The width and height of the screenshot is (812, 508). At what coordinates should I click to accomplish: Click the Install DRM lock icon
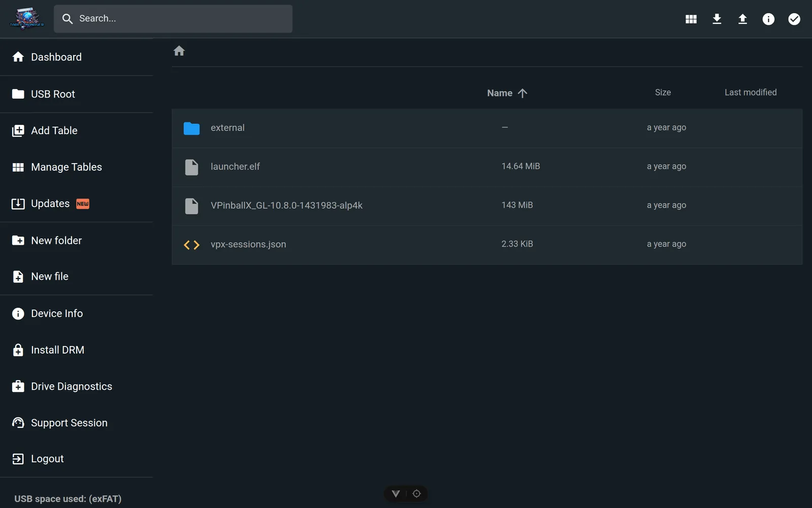(18, 350)
